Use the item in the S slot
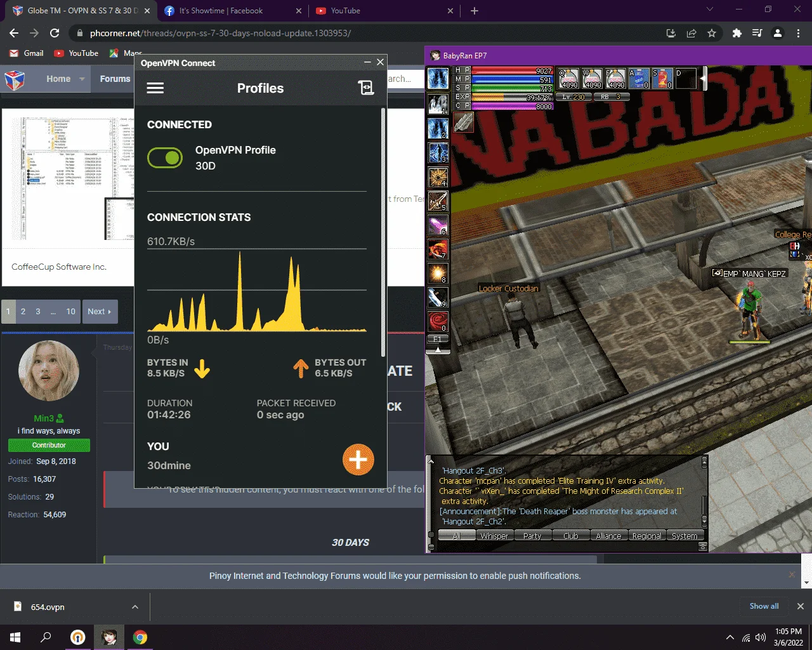Image resolution: width=812 pixels, height=650 pixels. pyautogui.click(x=662, y=79)
